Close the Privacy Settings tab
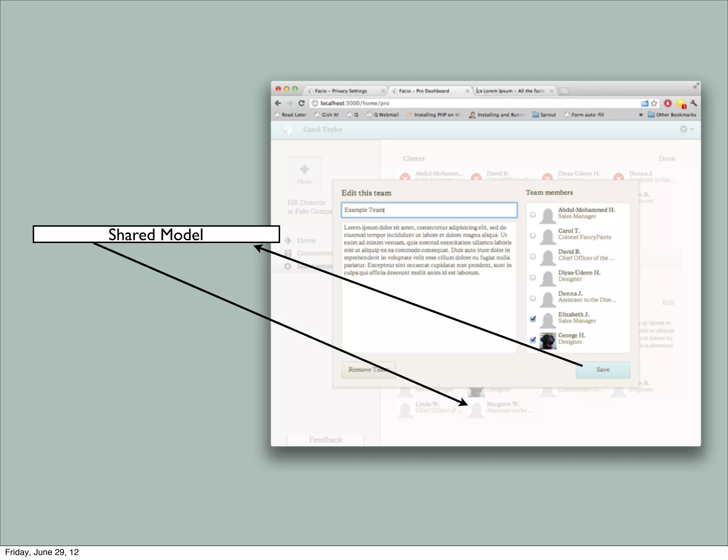Screen dimensions: 728x560 point(383,91)
